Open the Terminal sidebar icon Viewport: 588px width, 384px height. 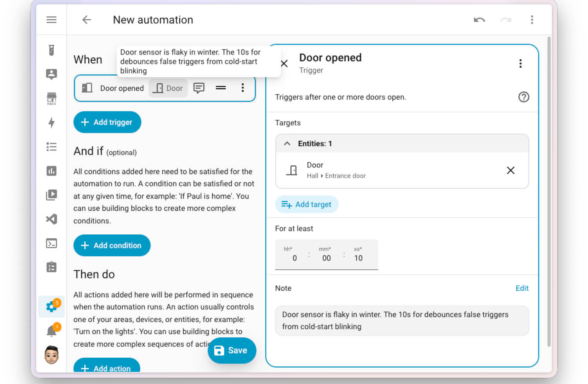coord(51,243)
